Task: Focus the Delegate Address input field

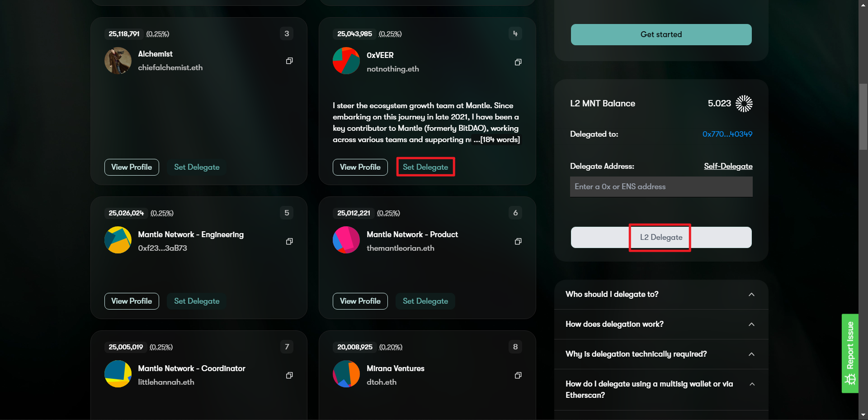Action: coord(661,187)
